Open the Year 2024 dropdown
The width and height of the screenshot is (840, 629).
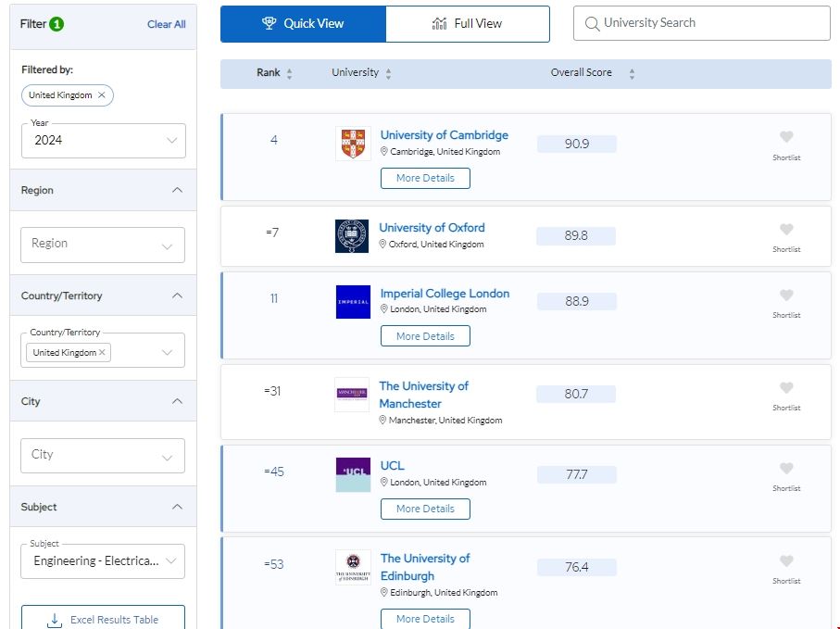tap(103, 141)
